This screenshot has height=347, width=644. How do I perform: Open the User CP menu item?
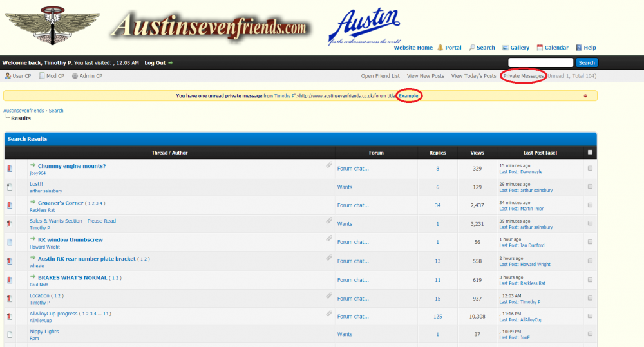[x=21, y=76]
